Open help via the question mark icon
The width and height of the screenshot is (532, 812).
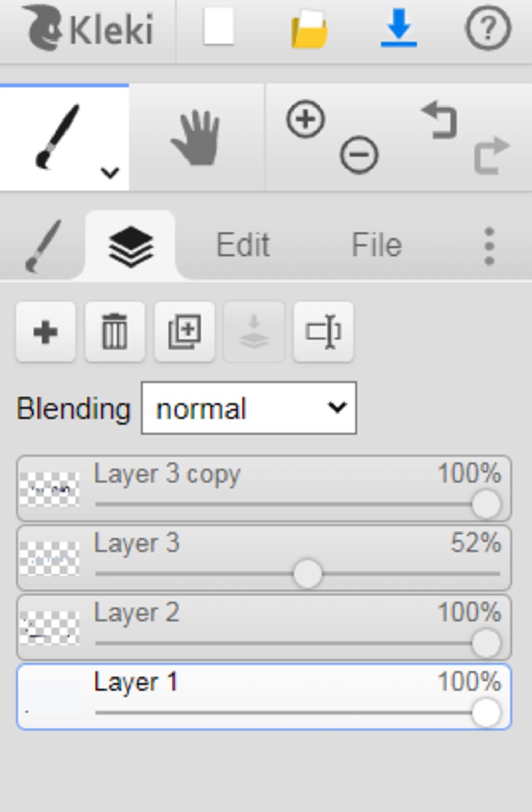[x=487, y=29]
